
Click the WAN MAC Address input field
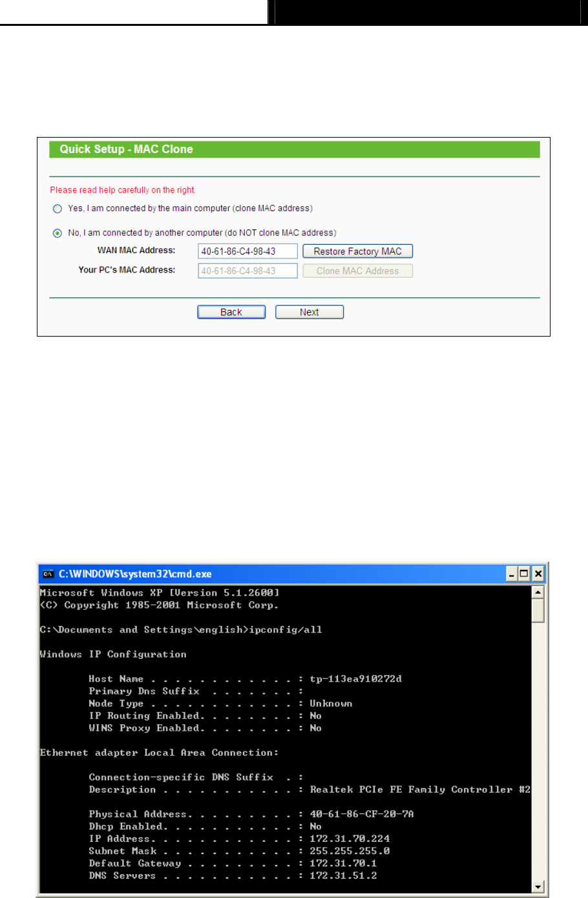click(x=247, y=251)
